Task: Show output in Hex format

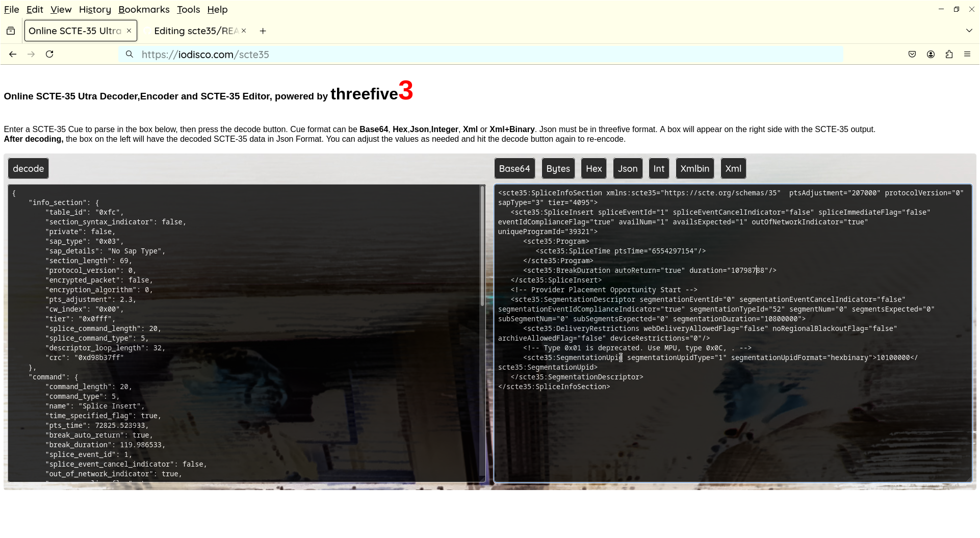Action: 594,169
